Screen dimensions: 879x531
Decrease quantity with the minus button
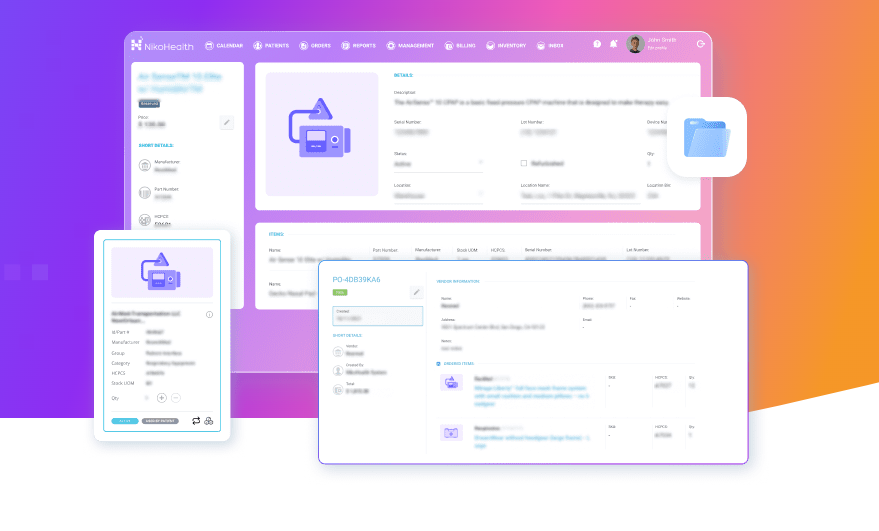pos(176,397)
